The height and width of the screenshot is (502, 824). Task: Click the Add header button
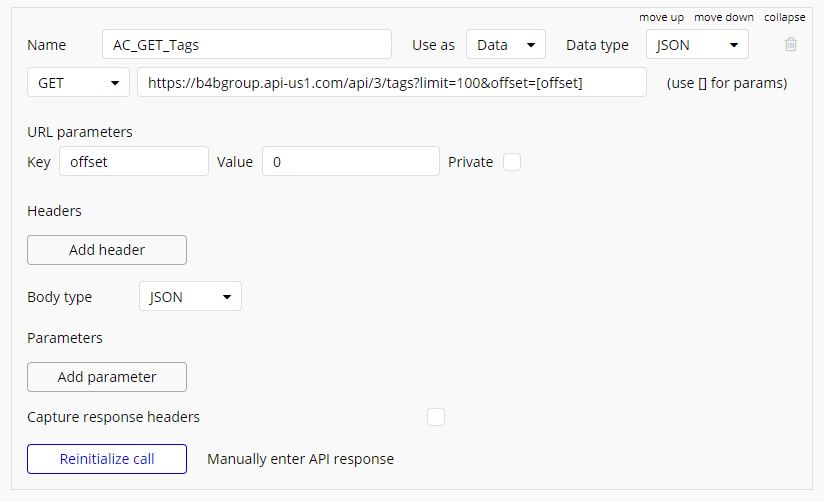[107, 250]
